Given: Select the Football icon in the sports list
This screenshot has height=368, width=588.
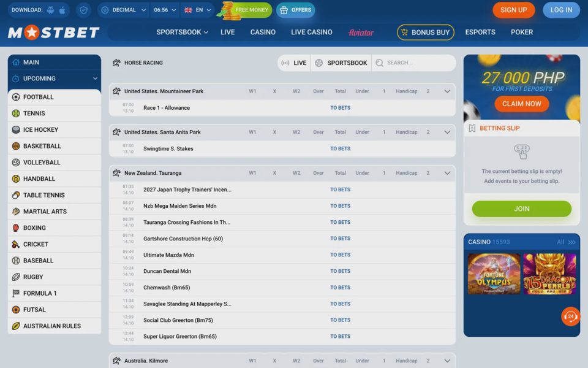Looking at the screenshot, I should click(x=16, y=97).
